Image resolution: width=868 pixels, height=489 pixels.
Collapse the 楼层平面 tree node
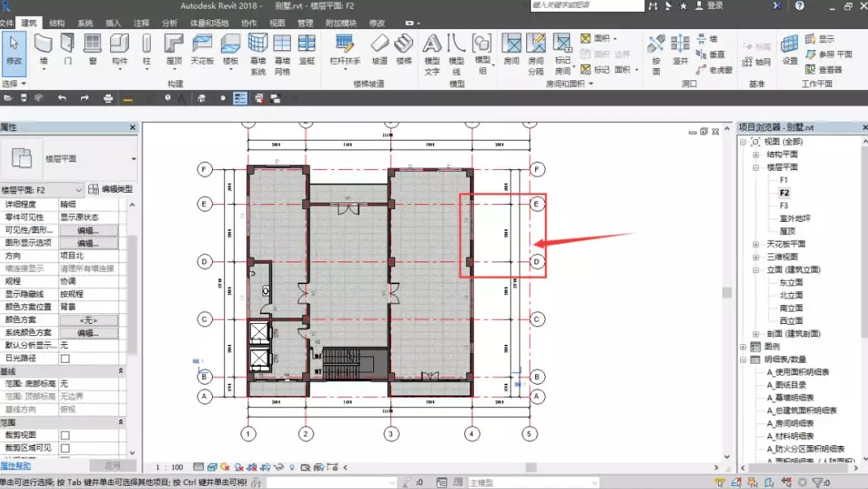point(755,168)
